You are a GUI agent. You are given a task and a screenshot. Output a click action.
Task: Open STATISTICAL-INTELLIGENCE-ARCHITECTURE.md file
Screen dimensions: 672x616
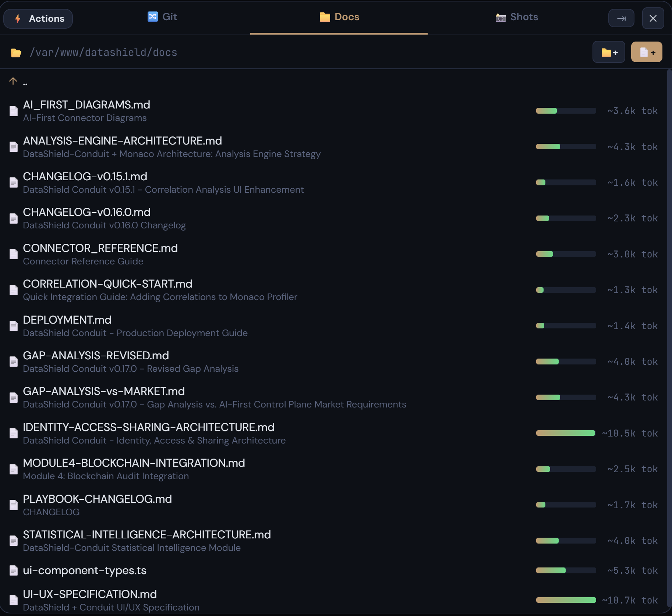[x=147, y=534]
